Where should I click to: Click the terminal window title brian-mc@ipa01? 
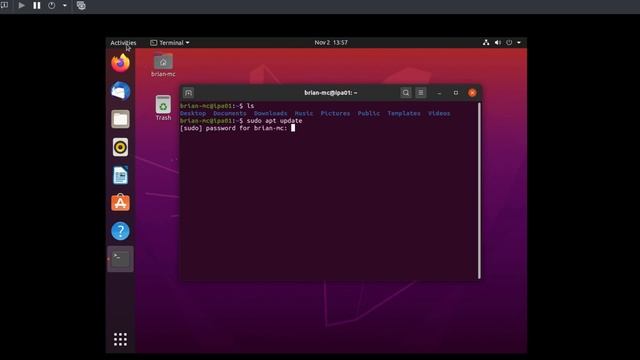coord(331,93)
